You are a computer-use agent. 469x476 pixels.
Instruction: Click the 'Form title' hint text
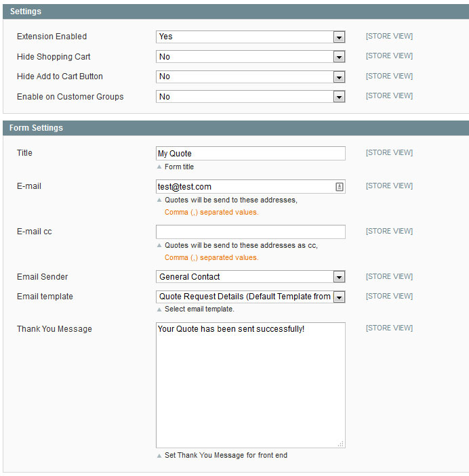179,167
